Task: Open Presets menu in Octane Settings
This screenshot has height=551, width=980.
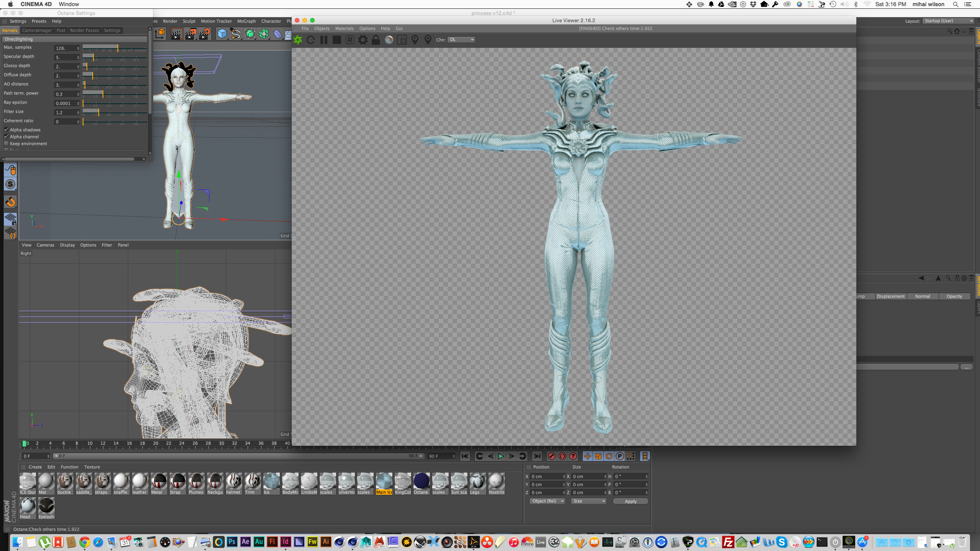Action: 39,21
